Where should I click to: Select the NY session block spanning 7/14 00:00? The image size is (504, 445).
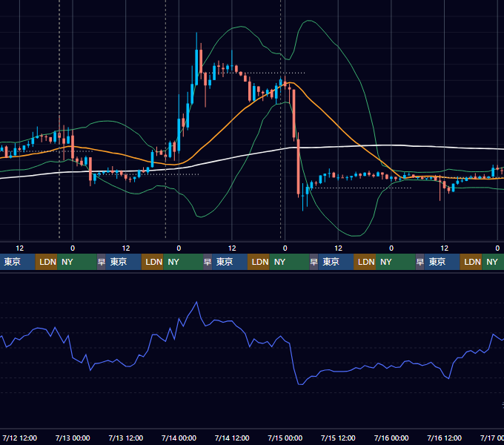(x=183, y=262)
